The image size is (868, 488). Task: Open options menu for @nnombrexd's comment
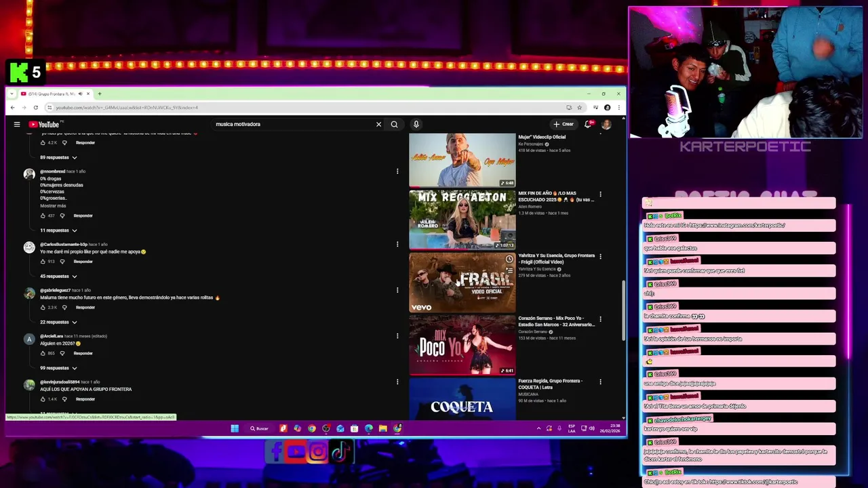coord(397,171)
